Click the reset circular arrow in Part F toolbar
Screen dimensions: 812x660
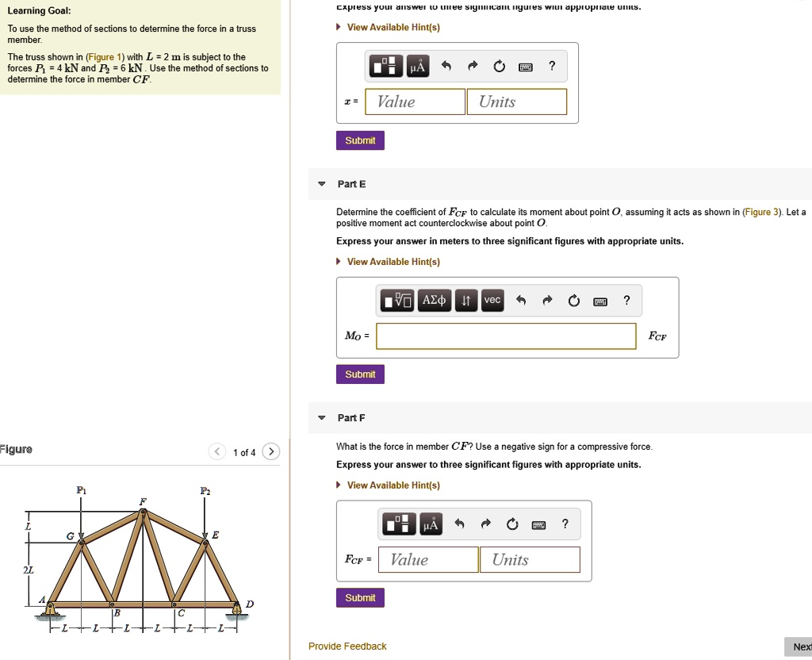click(x=512, y=524)
